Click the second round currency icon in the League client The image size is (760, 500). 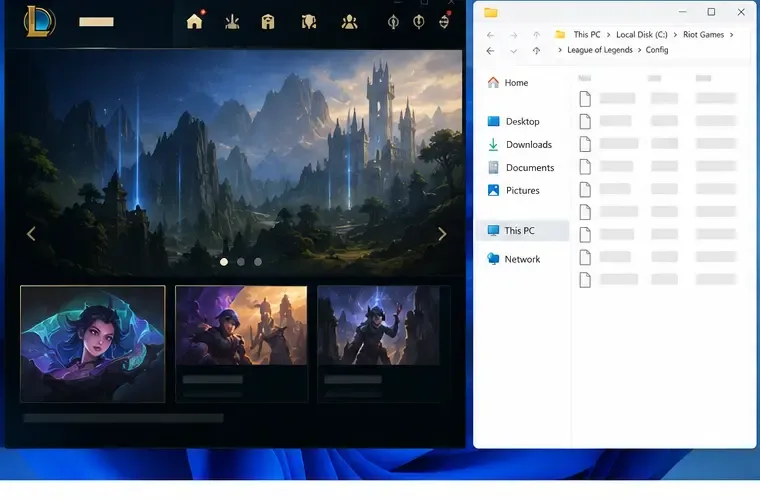(419, 22)
